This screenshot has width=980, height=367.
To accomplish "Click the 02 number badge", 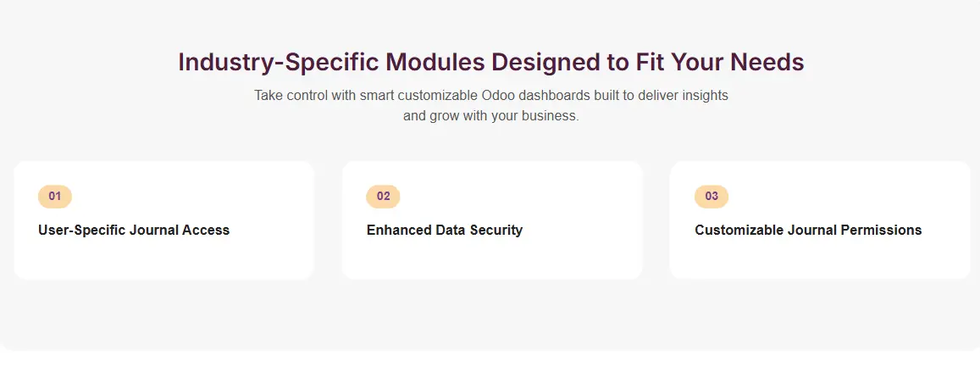I will coord(383,197).
